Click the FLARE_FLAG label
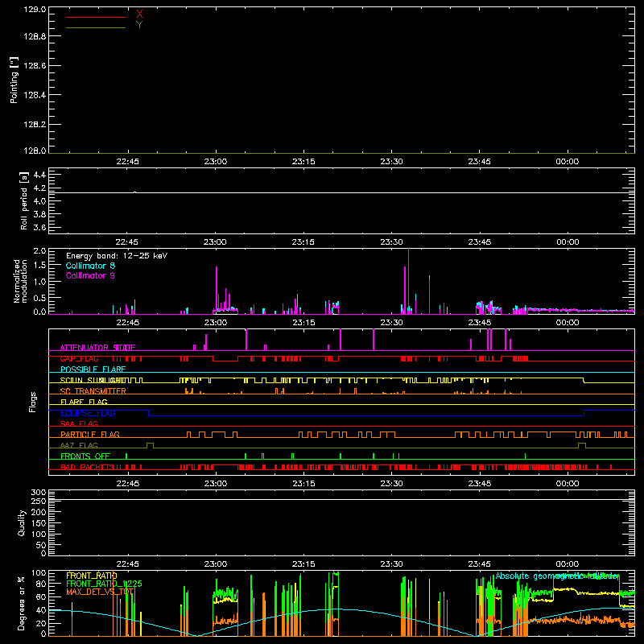Screen dimensions: 644x644 coord(84,402)
